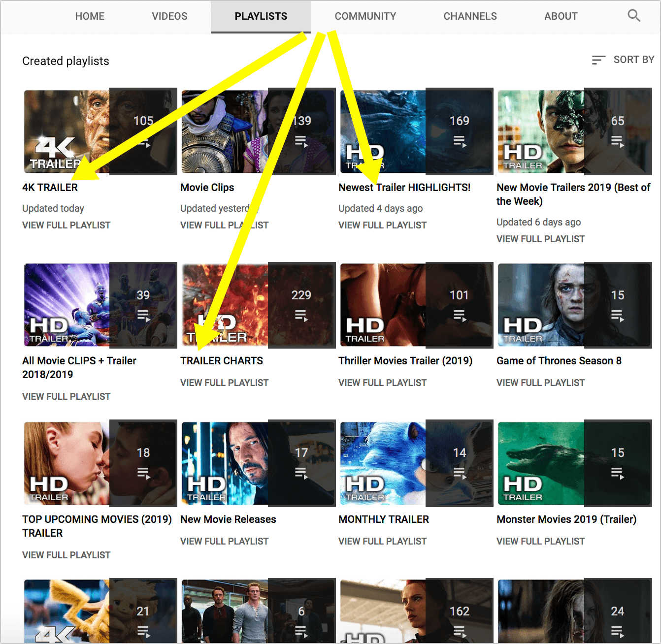Open the Movie Clips playlist title
The image size is (661, 644).
207,188
